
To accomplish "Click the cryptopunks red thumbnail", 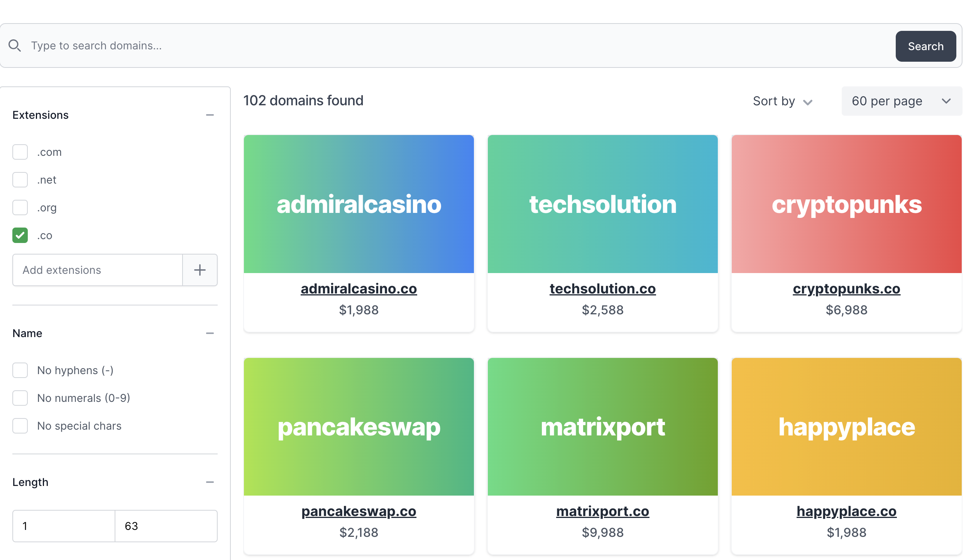I will pyautogui.click(x=846, y=204).
